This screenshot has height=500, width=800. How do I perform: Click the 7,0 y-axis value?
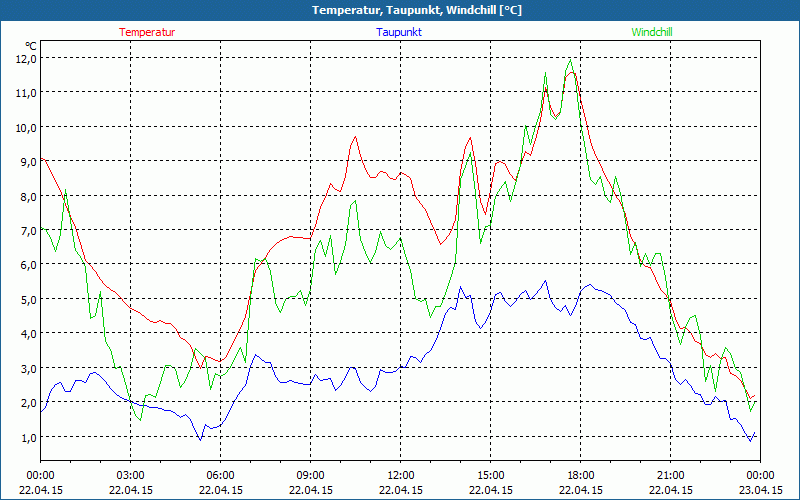29,231
